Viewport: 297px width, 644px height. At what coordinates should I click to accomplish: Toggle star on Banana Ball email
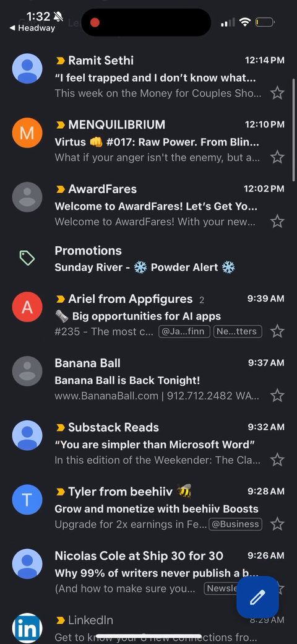(x=277, y=396)
